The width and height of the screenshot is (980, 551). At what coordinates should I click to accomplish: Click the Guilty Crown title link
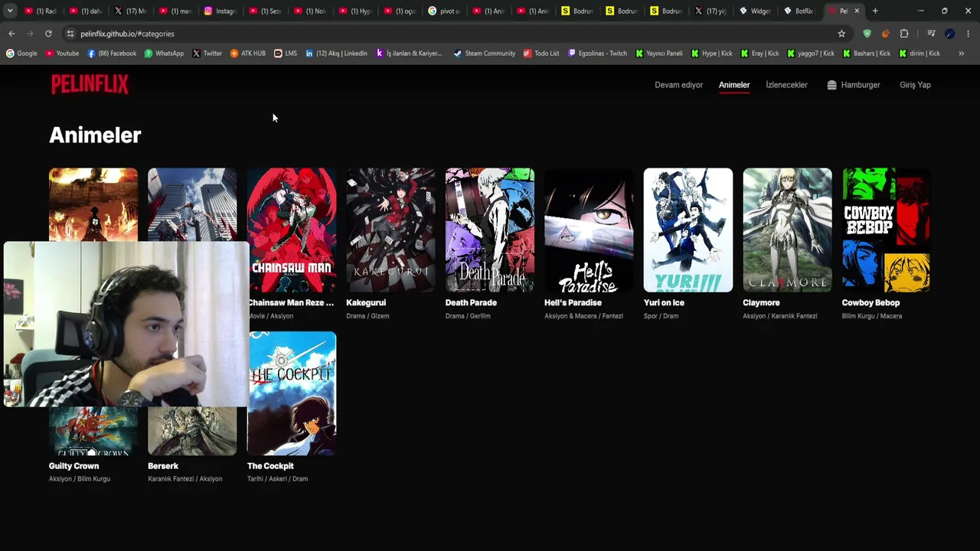pos(73,466)
